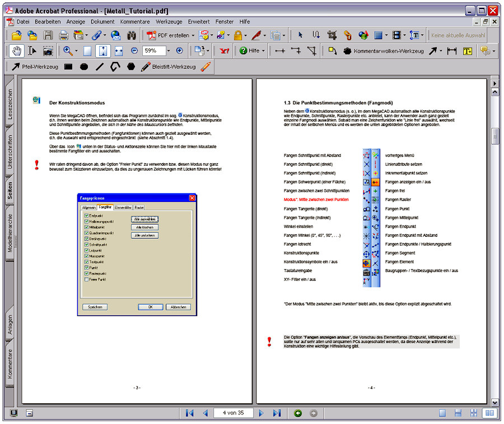Click the Fit Width icon with horizontal arrows
504x424 pixels.
click(x=119, y=51)
